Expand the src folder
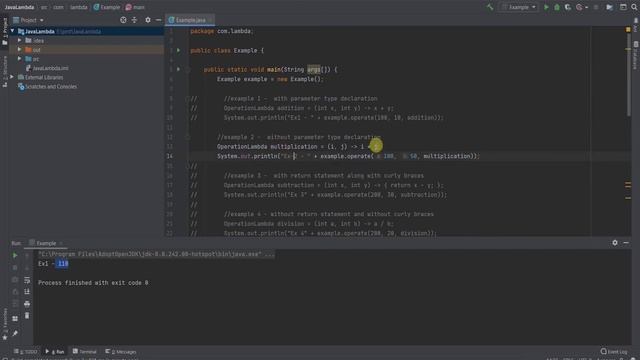This screenshot has width=640, height=360. [19, 59]
